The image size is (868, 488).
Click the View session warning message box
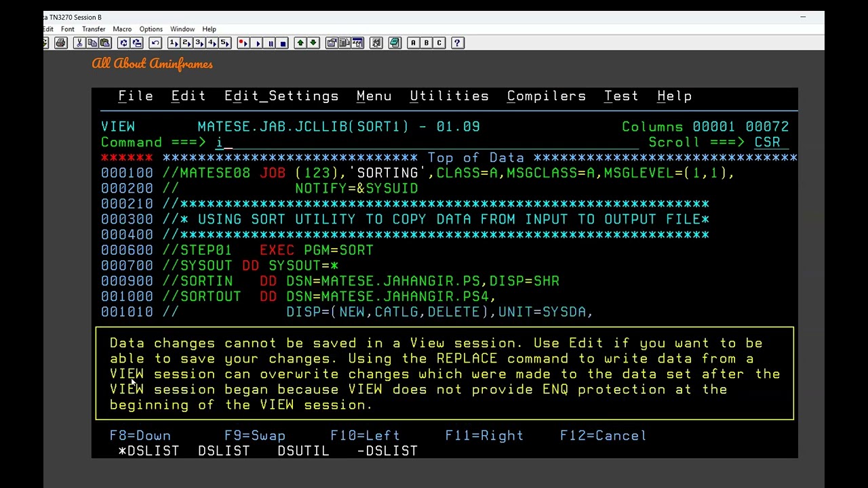(x=445, y=373)
